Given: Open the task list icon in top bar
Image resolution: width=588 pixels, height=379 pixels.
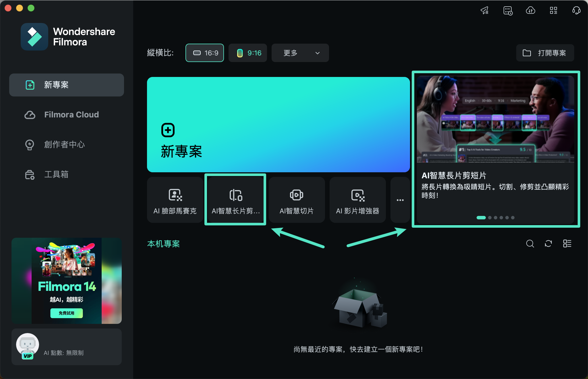Looking at the screenshot, I should 508,11.
